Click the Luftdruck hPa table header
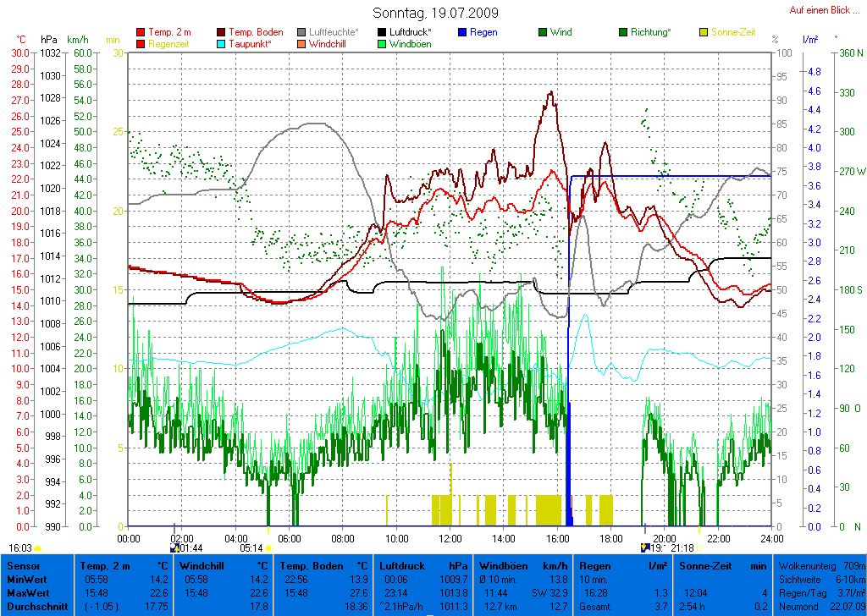Viewport: 867px width, 616px height. click(422, 564)
